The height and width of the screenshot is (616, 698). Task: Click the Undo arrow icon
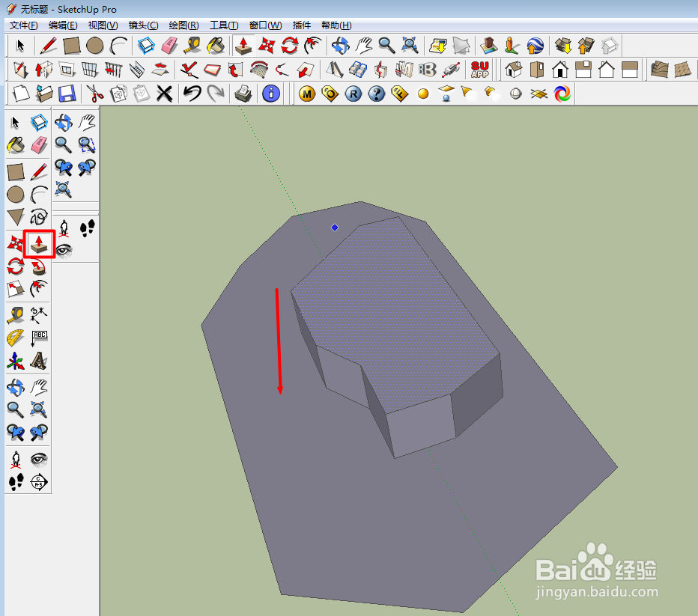pyautogui.click(x=192, y=94)
